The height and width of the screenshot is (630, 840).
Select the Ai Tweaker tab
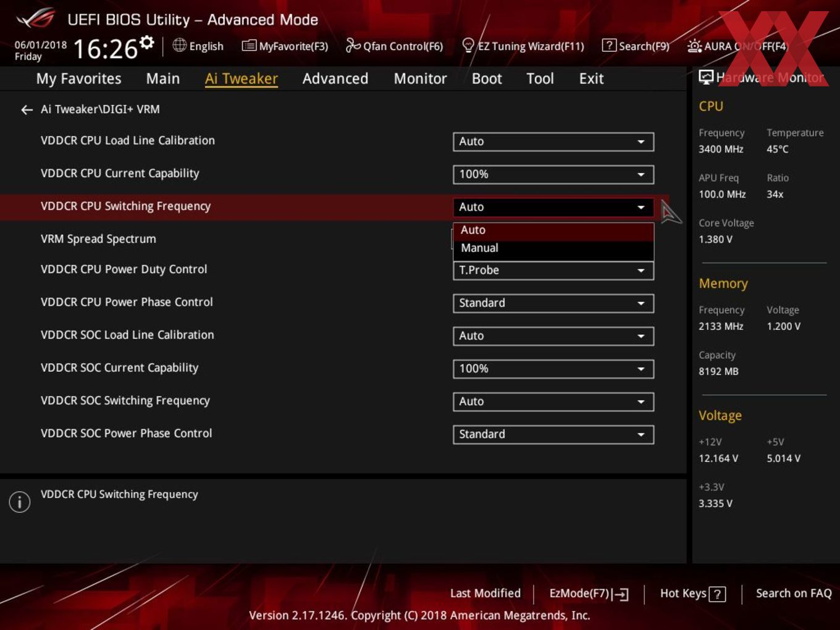(241, 78)
